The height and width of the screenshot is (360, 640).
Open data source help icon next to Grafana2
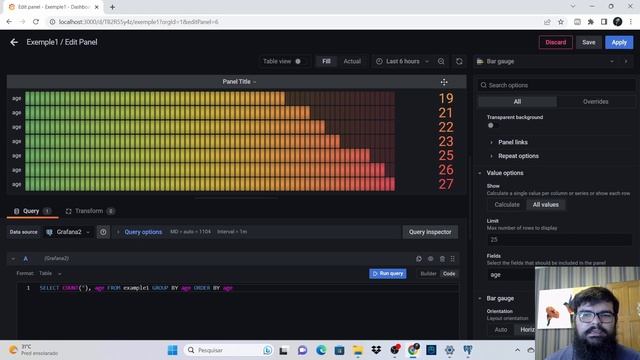click(103, 232)
